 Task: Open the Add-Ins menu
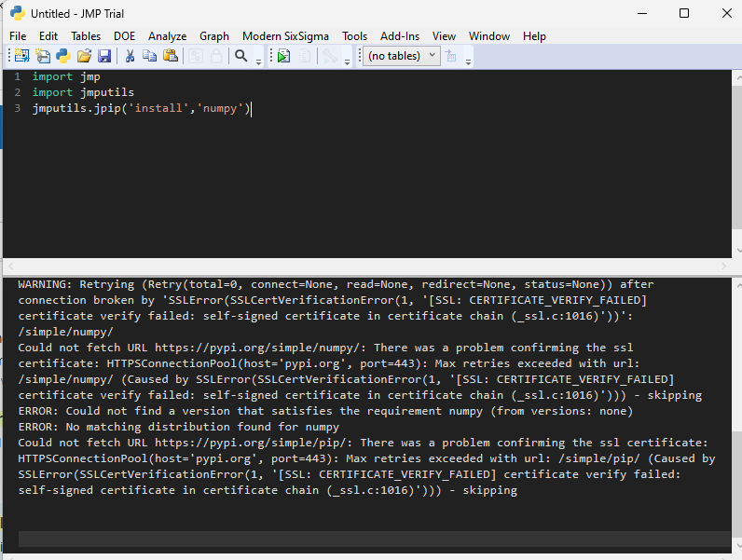click(x=400, y=36)
